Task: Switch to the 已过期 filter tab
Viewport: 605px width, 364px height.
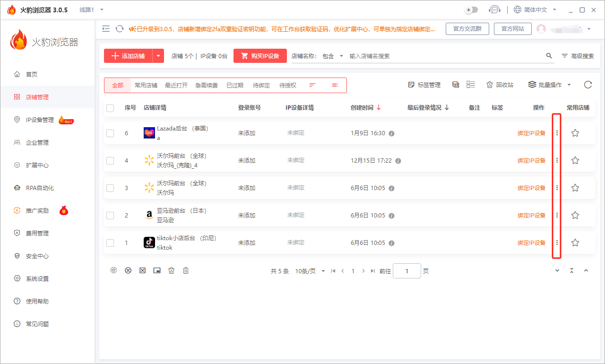Action: point(235,85)
